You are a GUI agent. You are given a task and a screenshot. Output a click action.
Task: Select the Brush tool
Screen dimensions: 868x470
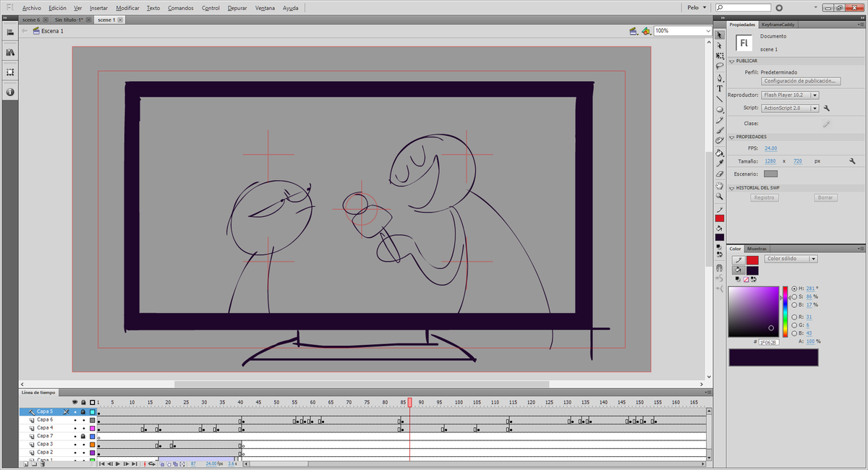(719, 131)
